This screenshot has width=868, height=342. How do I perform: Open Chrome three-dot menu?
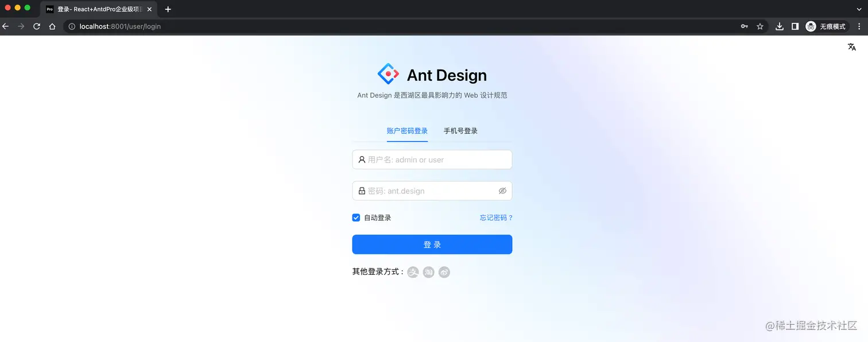point(859,26)
